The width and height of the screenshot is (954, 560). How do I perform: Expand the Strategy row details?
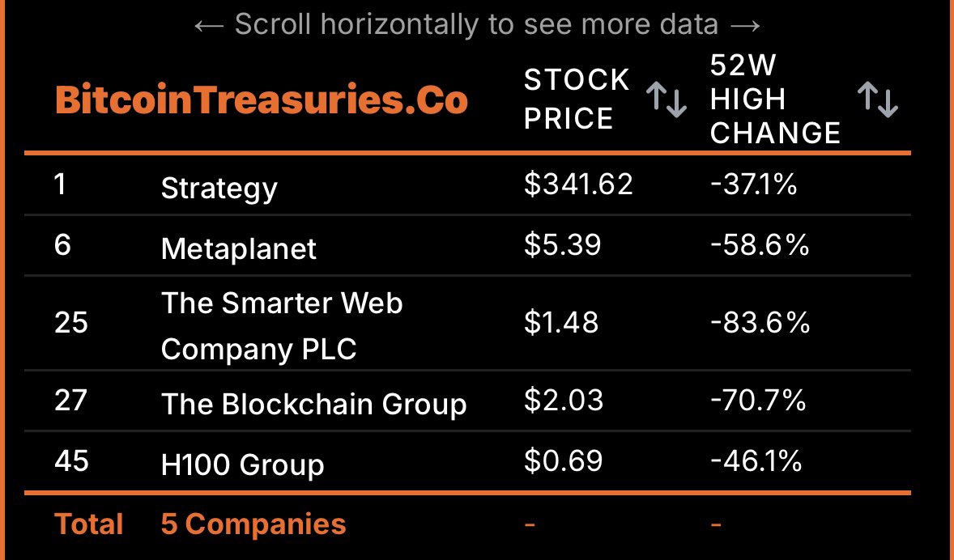click(x=219, y=187)
